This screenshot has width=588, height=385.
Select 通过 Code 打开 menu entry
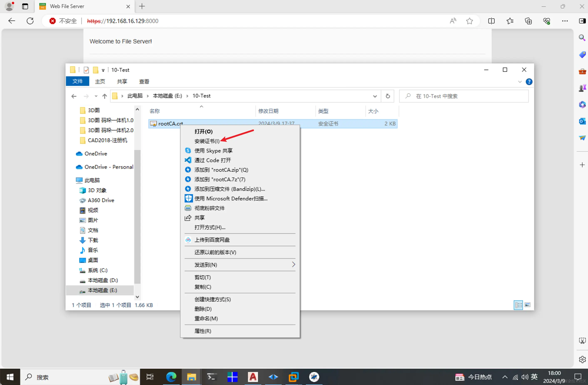[240, 160]
